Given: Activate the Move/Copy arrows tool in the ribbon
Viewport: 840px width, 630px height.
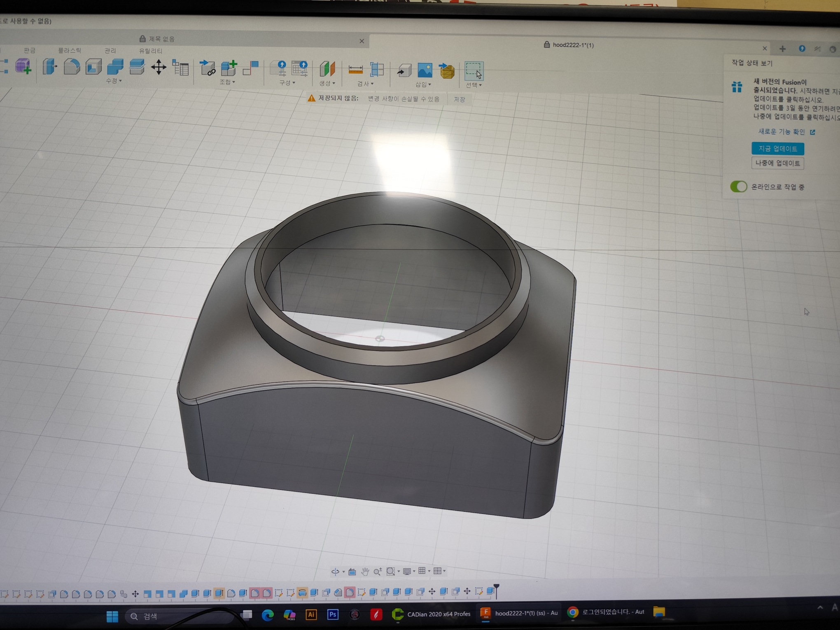Looking at the screenshot, I should 159,67.
